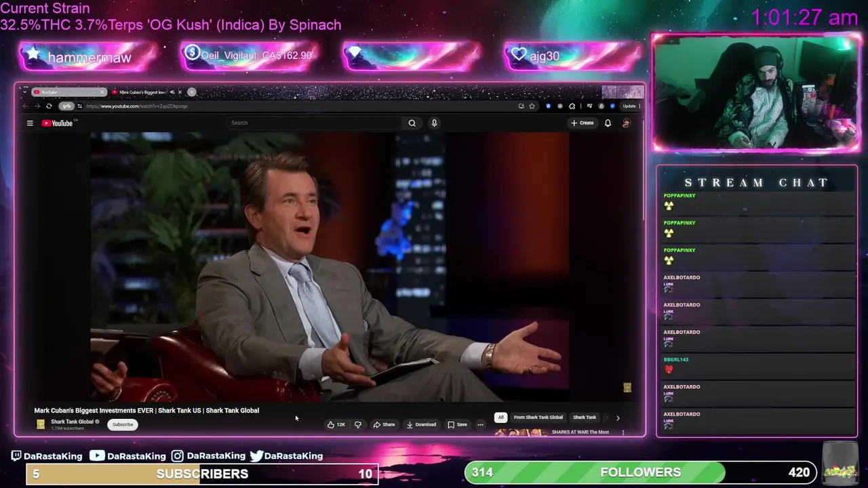
Task: Click the Share button under the video
Action: pyautogui.click(x=384, y=424)
